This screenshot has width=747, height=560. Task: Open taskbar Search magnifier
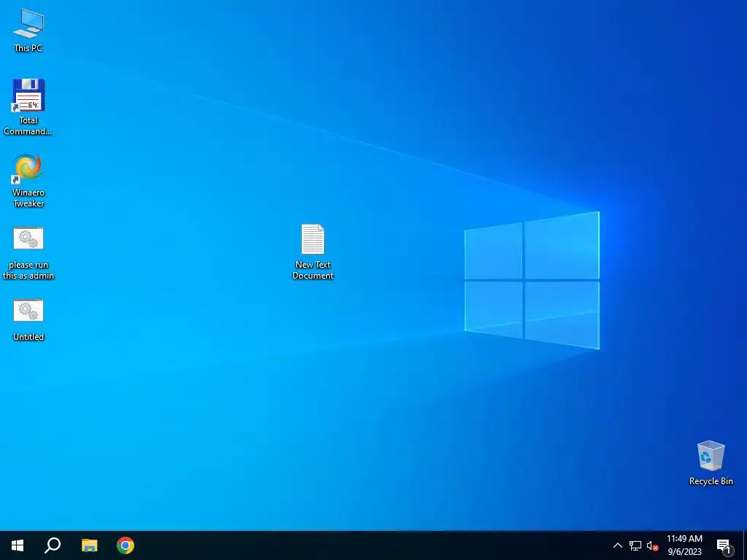53,545
